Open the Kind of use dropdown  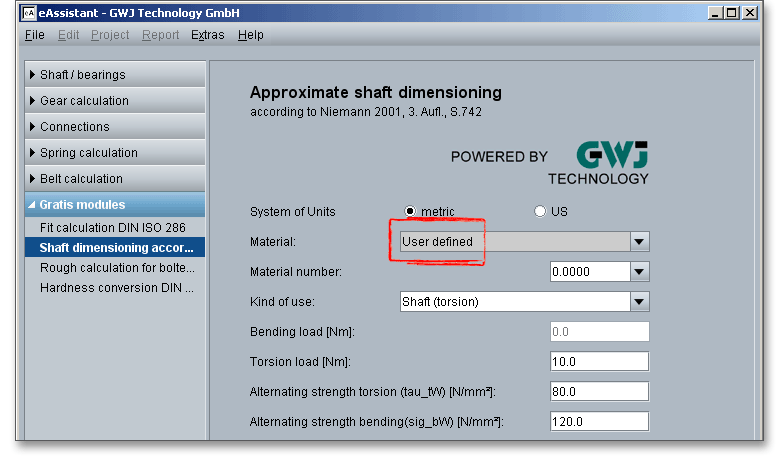(640, 302)
